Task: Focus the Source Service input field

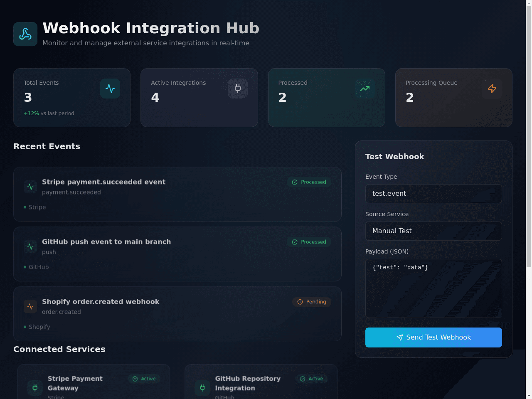Action: [x=433, y=231]
